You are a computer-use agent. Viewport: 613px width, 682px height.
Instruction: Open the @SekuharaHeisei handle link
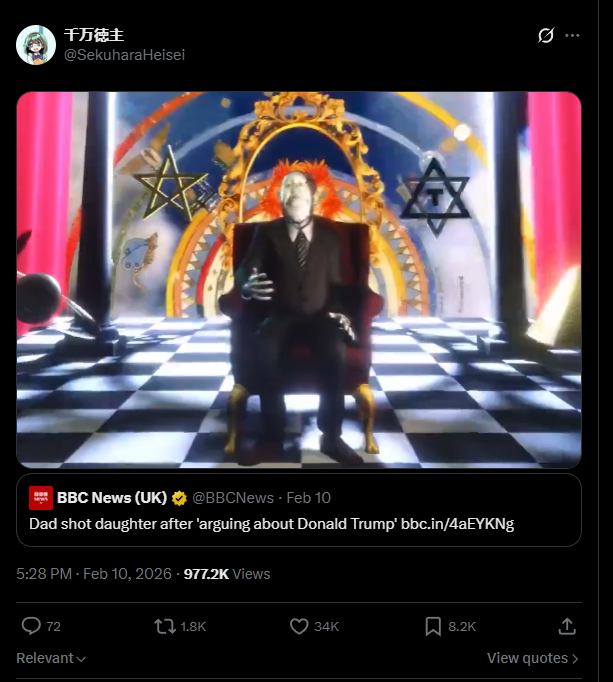[x=124, y=55]
